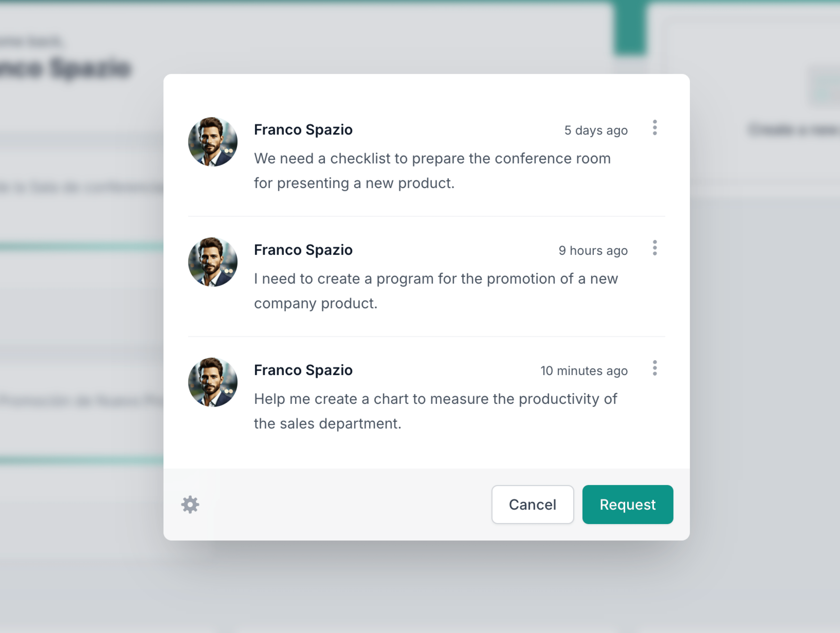Image resolution: width=840 pixels, height=633 pixels.
Task: Click the Request button
Action: (627, 505)
